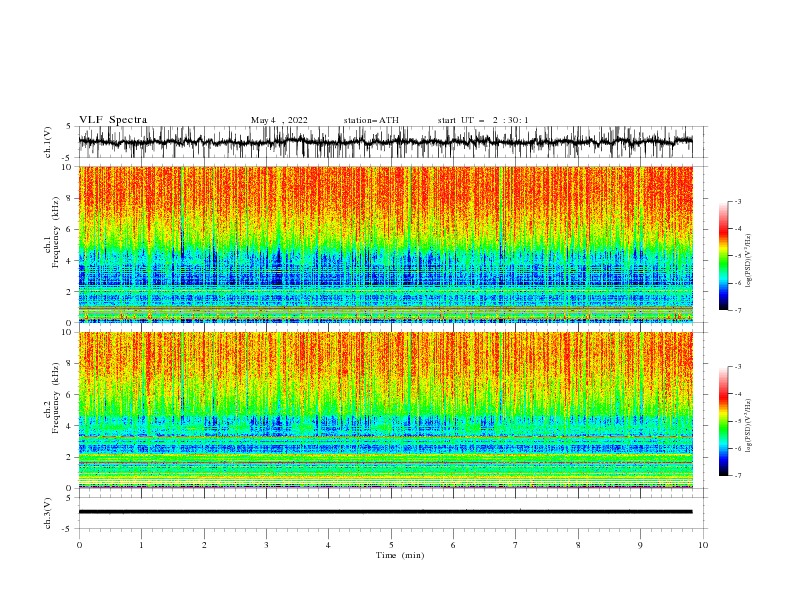
Task: Click the ch.2 frequency tick label "2"
Action: coord(69,457)
